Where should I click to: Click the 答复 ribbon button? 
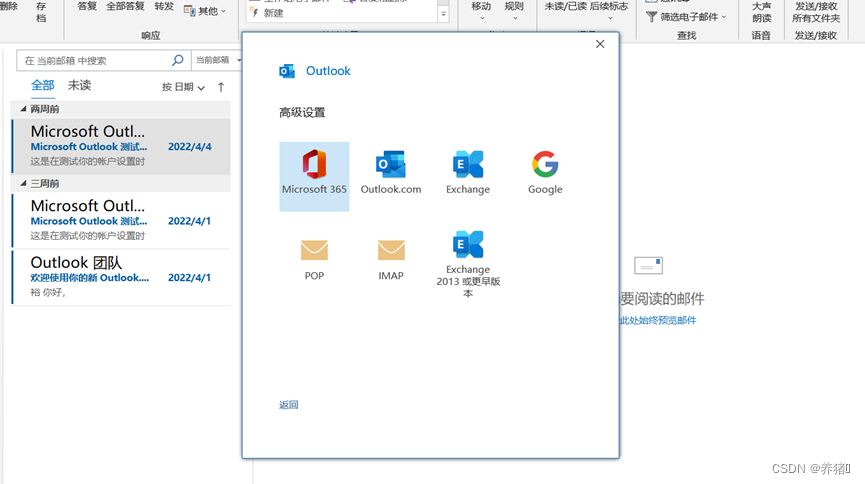click(x=87, y=7)
